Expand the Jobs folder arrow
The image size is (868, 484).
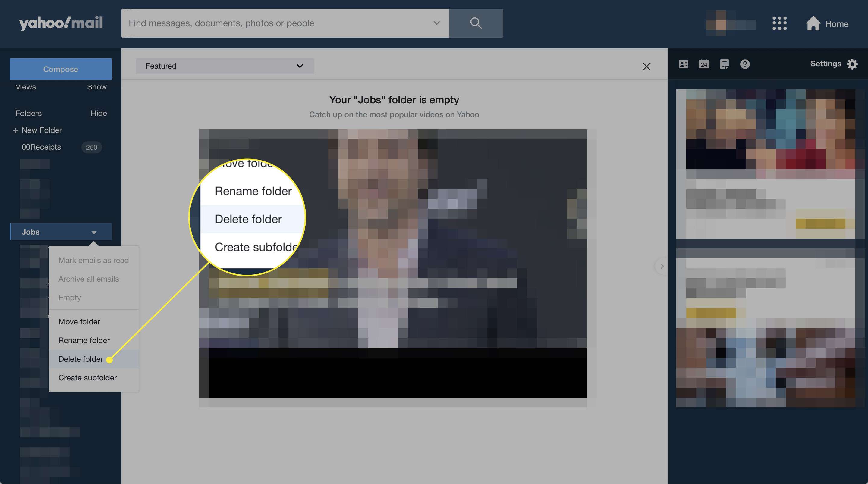pos(93,231)
